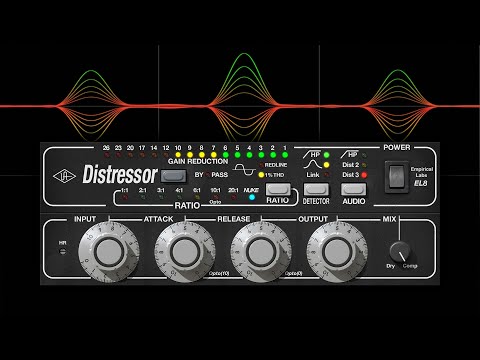Click the Opto(0) label under RELEASE
Screen dimensions: 480x360
294,273
